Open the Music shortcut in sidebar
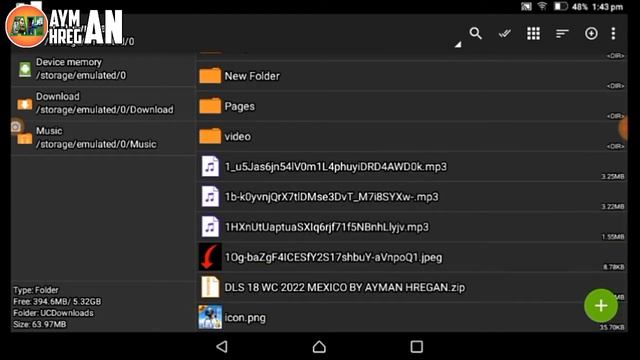The width and height of the screenshot is (640, 360). pos(104,138)
